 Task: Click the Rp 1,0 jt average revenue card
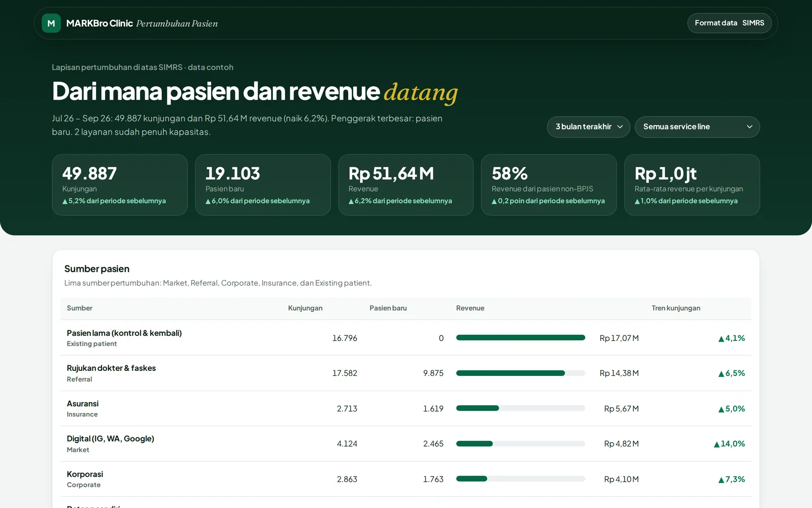click(692, 185)
